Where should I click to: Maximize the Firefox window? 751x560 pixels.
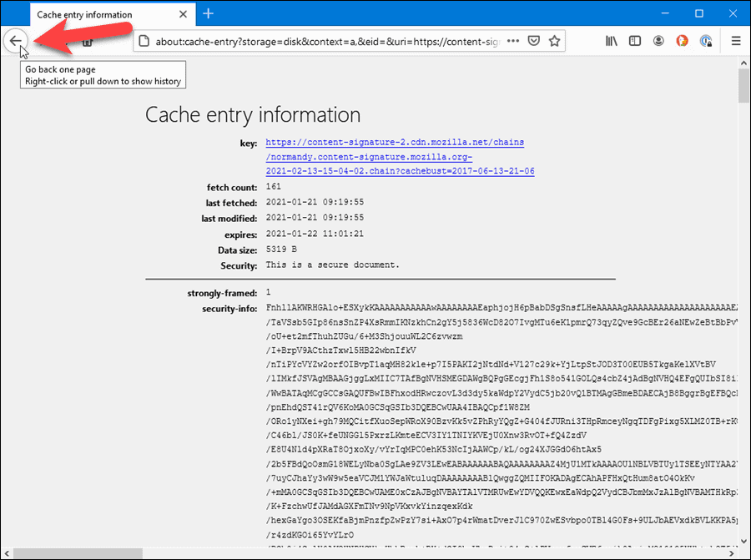pos(698,13)
